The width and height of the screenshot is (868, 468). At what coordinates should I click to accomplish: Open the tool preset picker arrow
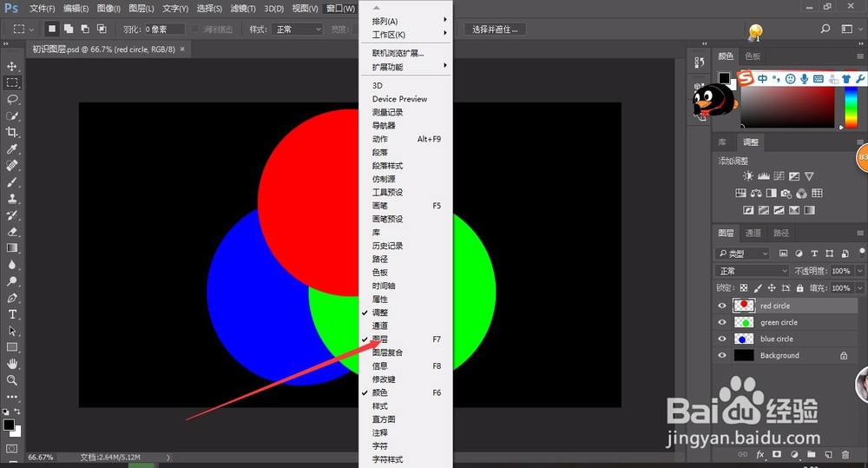31,30
